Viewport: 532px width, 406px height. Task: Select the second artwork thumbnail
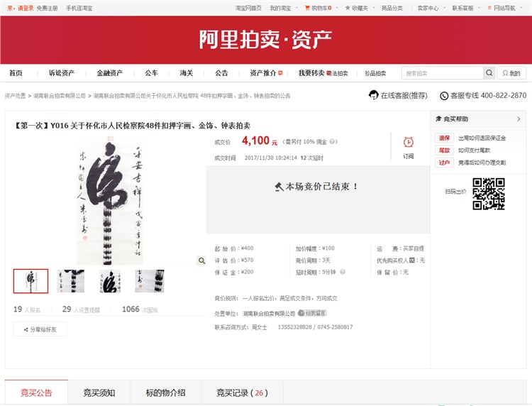click(70, 281)
